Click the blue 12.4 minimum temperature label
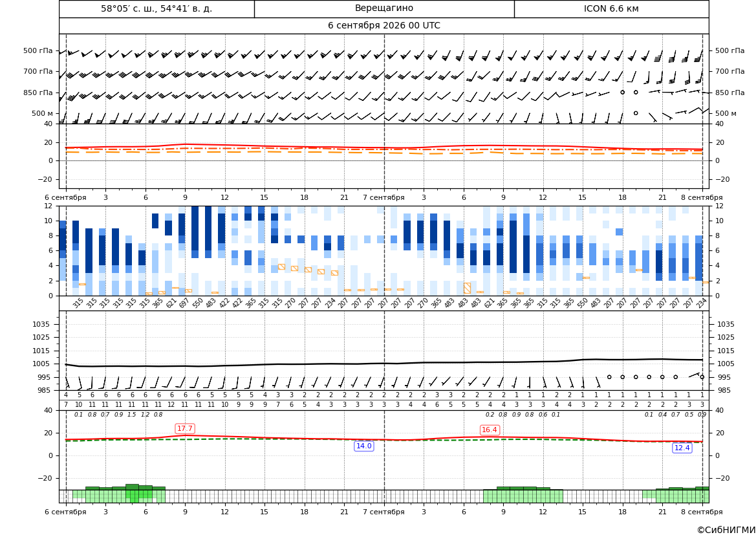 [x=682, y=448]
